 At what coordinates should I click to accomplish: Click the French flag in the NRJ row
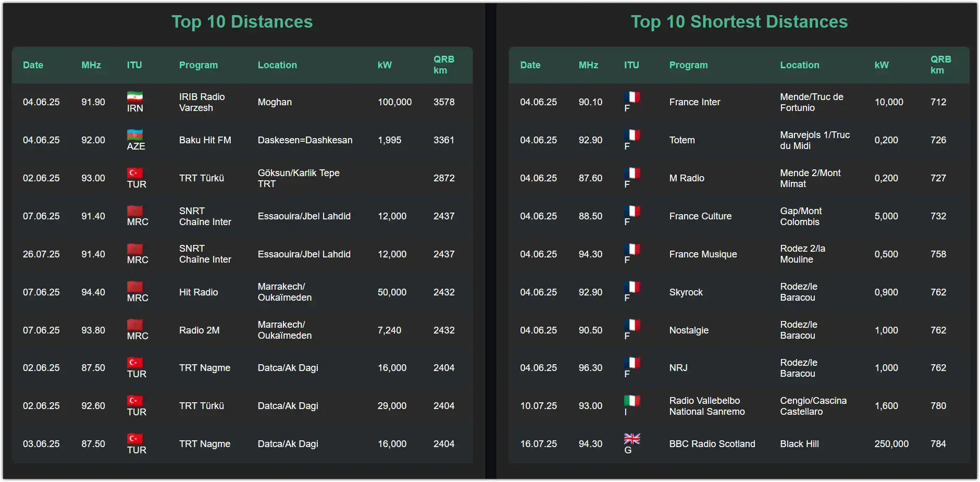click(x=632, y=363)
